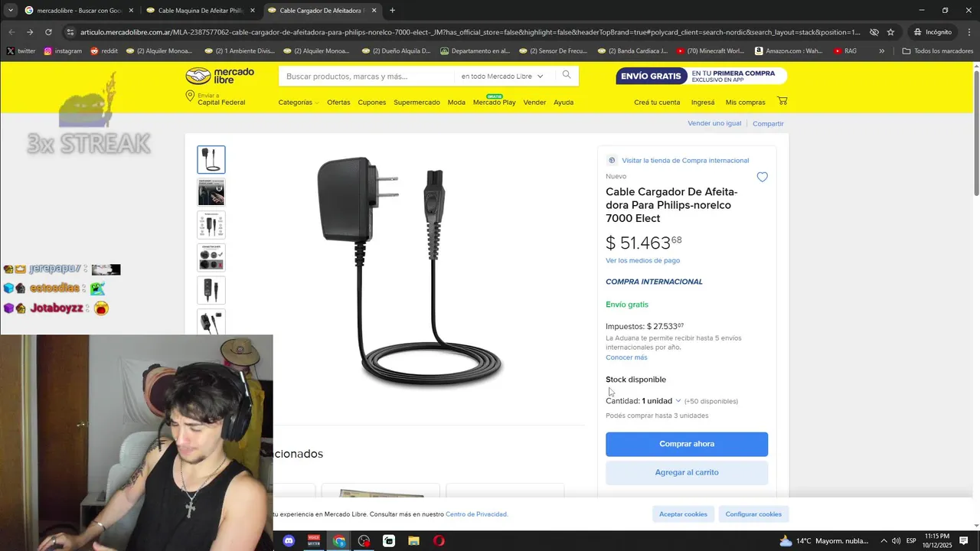Open the reddit bookmark
This screenshot has height=551, width=980.
[x=104, y=51]
